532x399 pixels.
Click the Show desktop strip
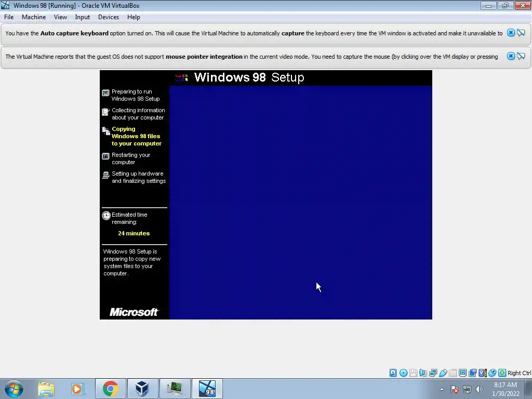pyautogui.click(x=528, y=389)
